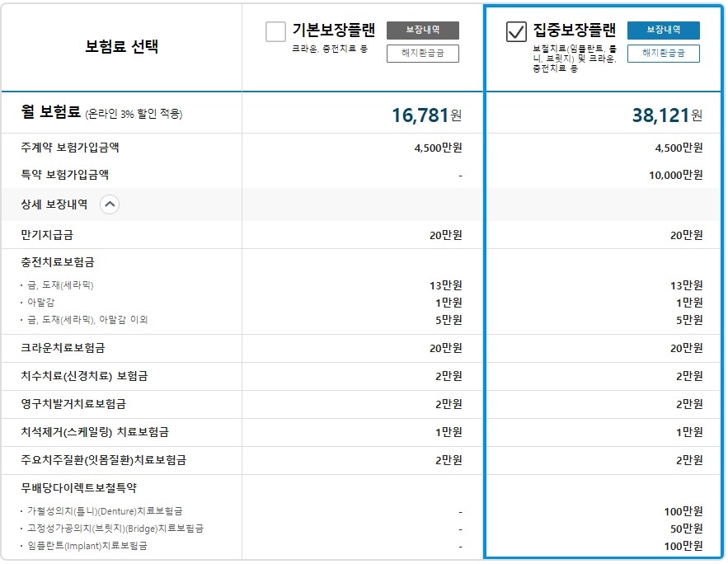728x564 pixels.
Task: Click the 상세 보장내역 row label
Action: 54,204
